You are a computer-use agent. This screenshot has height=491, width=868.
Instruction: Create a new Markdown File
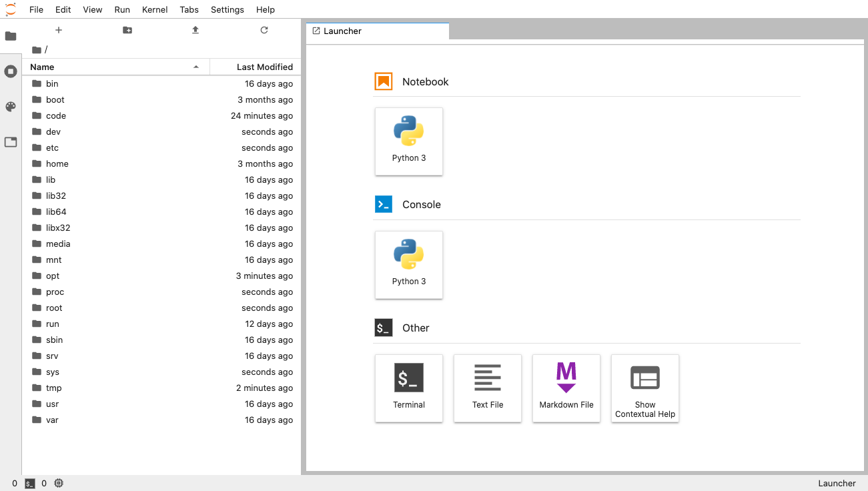[566, 388]
